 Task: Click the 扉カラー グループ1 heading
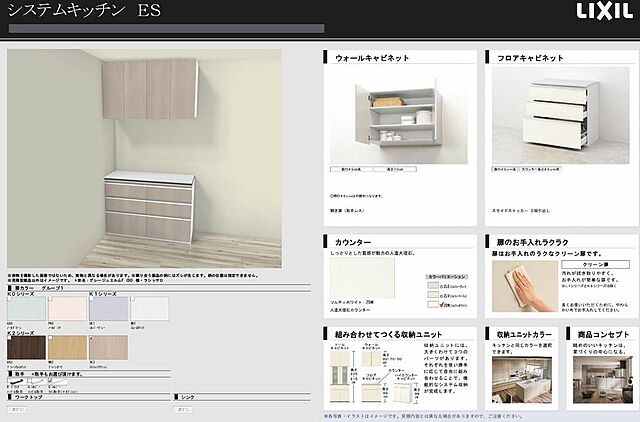pyautogui.click(x=39, y=288)
